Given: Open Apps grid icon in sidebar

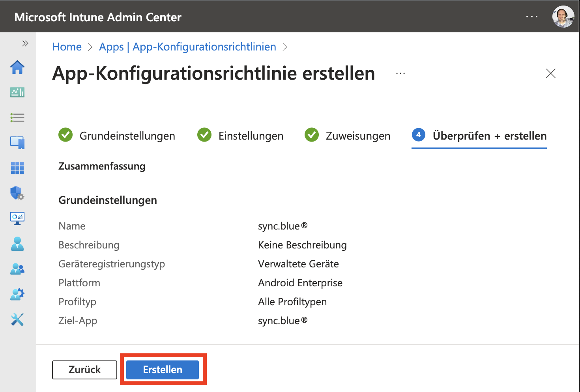Looking at the screenshot, I should pyautogui.click(x=17, y=168).
